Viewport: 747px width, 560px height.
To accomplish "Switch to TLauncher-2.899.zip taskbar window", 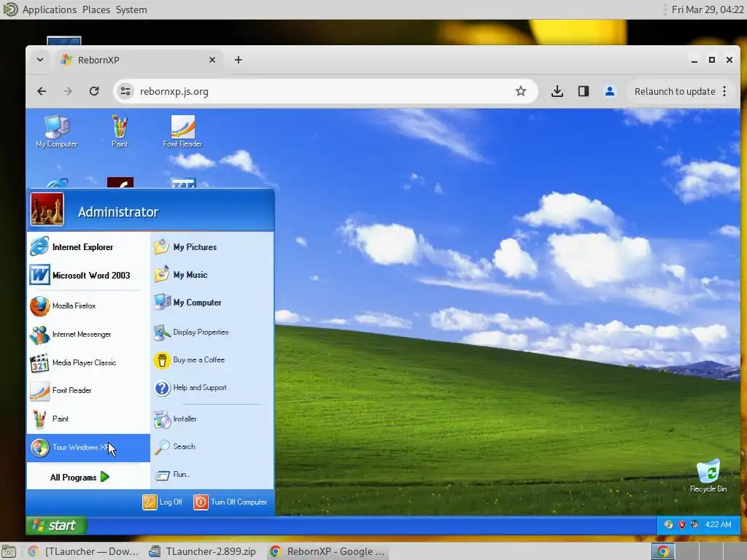I will [203, 551].
